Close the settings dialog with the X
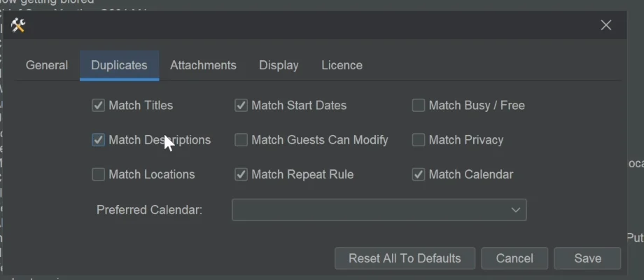This screenshot has width=644, height=280. pos(605,25)
